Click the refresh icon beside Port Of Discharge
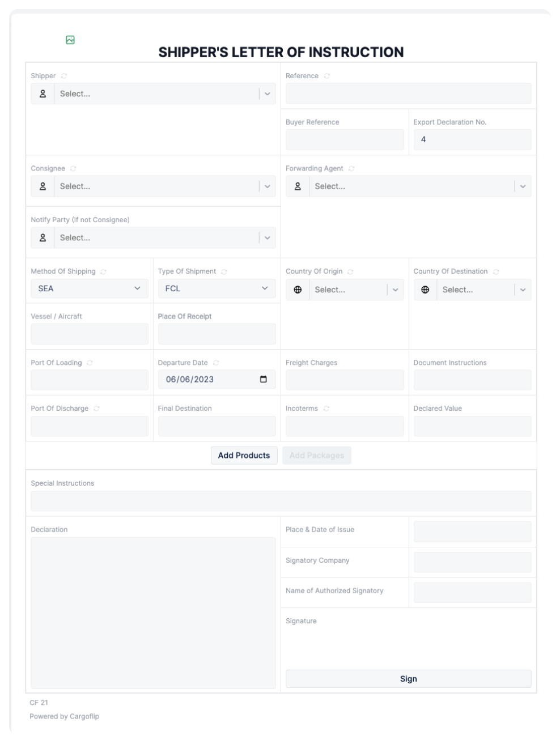Image resolution: width=560 pixels, height=744 pixels. 96,409
